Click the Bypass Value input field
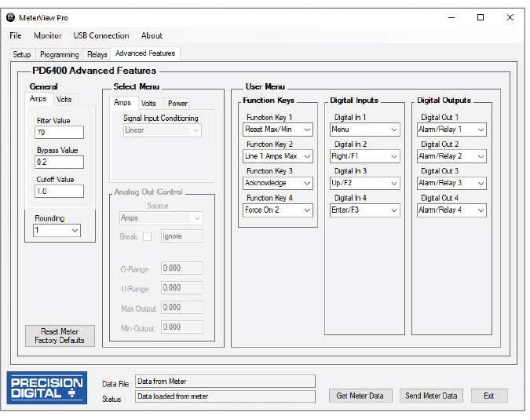530x420 pixels. (59, 163)
